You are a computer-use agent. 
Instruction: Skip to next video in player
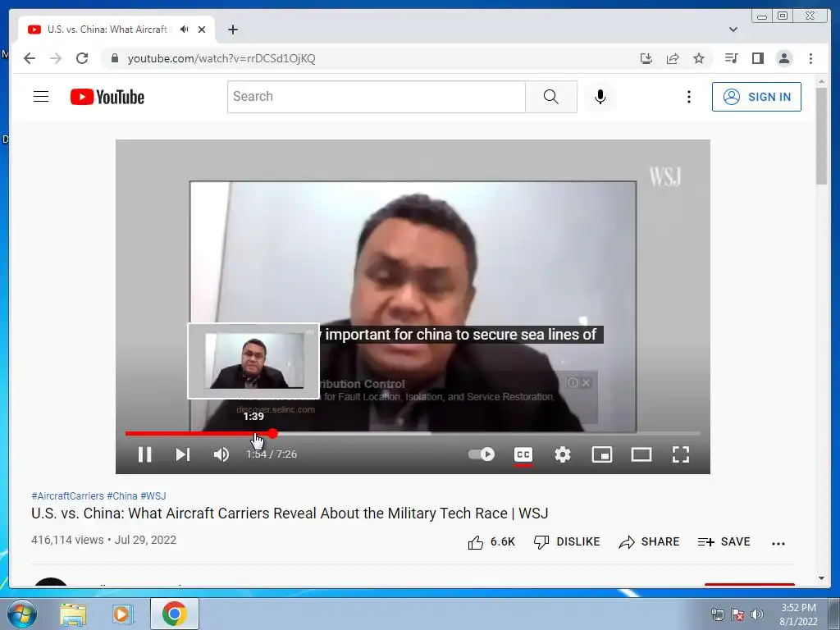coord(183,454)
